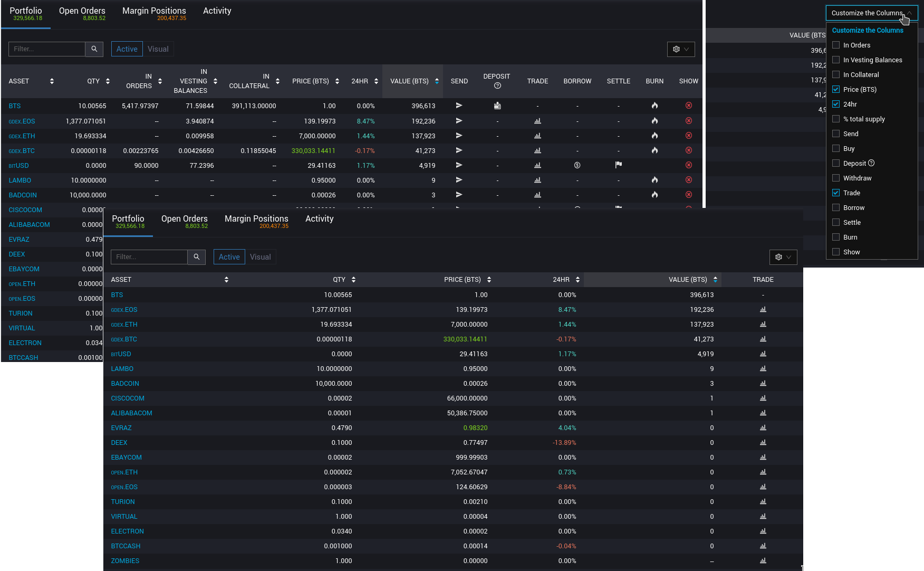Screen dimensions: 924x571
Task: Switch to Open Orders tab, bottom panel
Action: click(185, 222)
